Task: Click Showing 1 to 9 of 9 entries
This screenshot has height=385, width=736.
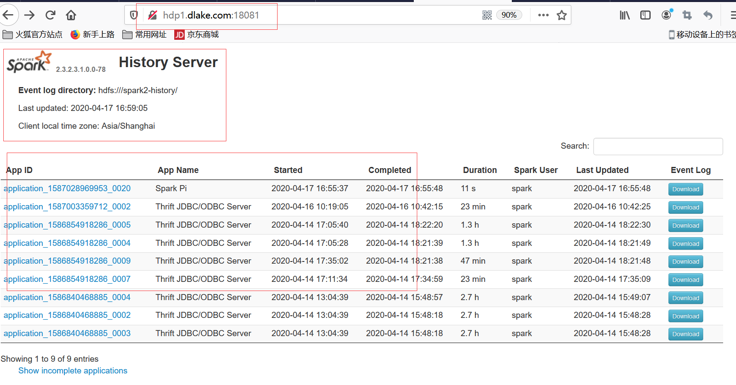Action: point(50,359)
